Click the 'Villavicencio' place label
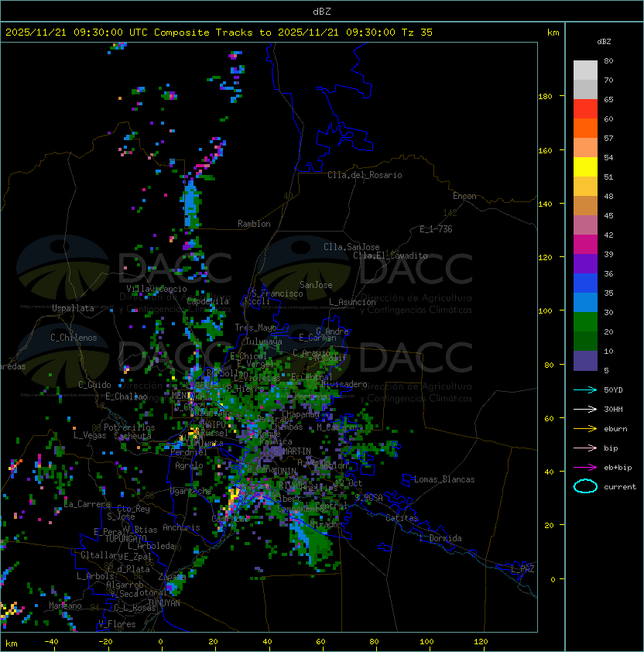The image size is (644, 652). tap(156, 289)
